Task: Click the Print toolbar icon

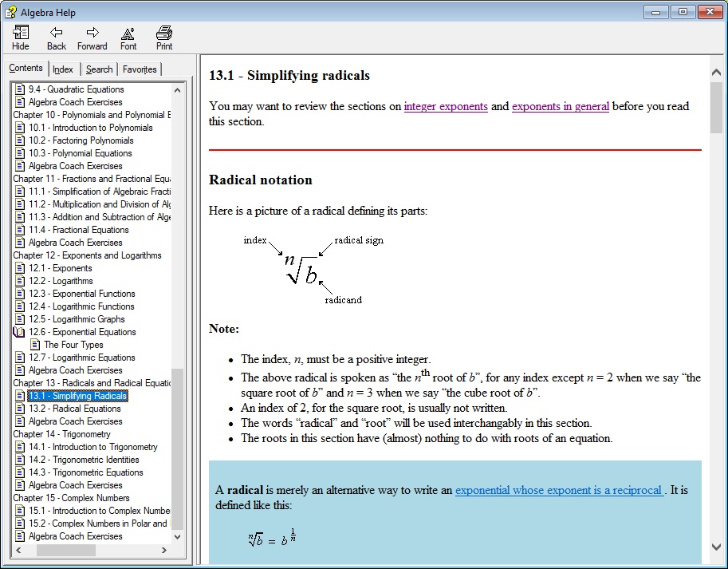Action: coord(164,33)
